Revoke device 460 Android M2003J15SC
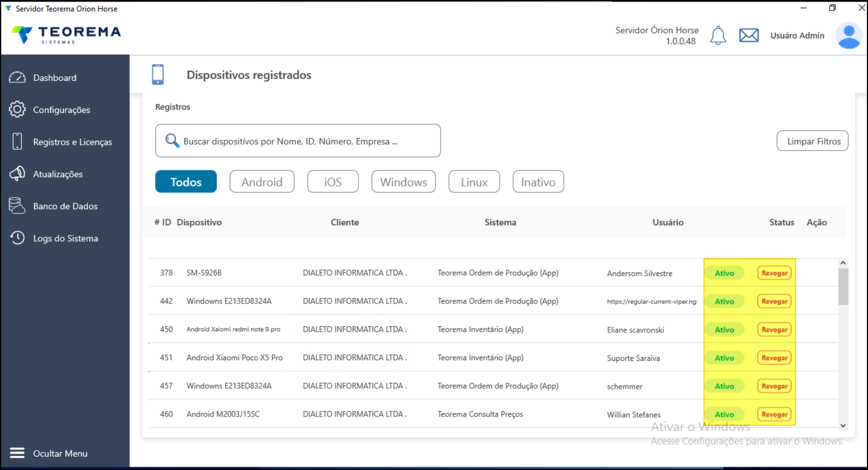Viewport: 868px width, 470px height. [775, 414]
